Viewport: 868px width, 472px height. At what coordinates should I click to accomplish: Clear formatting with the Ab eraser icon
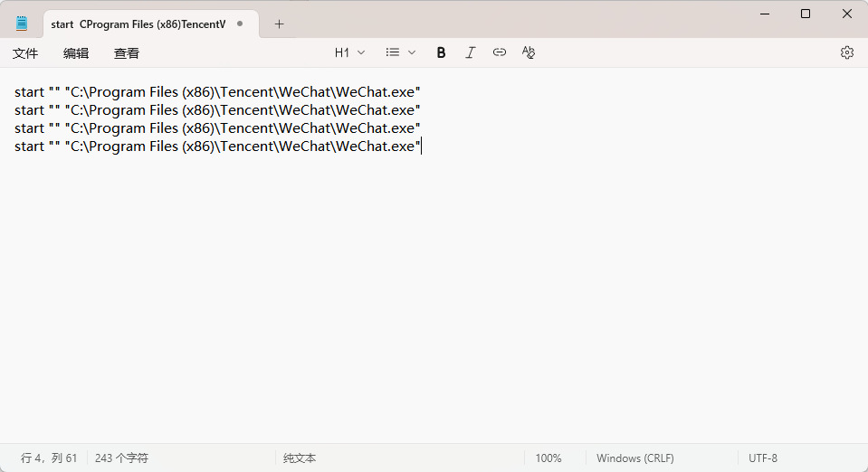click(528, 52)
